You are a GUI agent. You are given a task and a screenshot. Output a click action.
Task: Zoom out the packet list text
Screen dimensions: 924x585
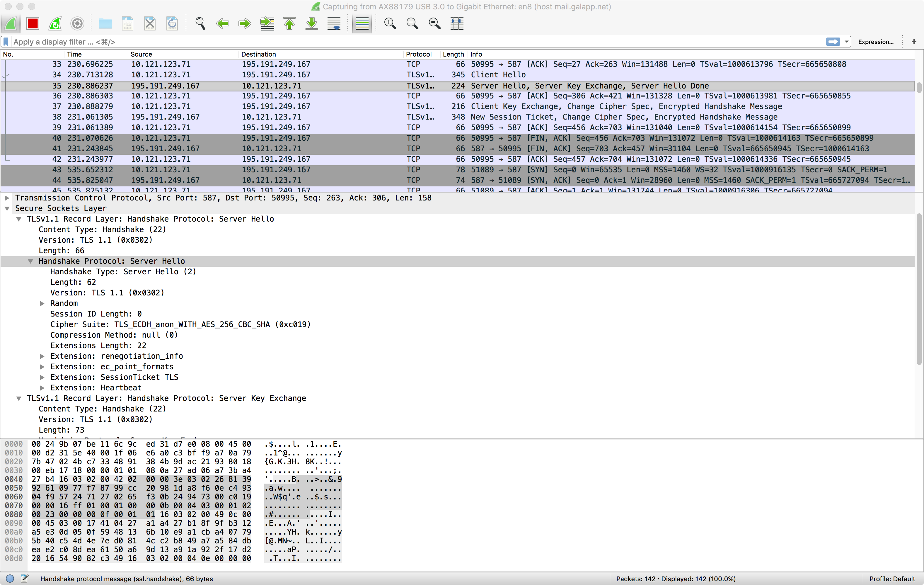412,23
